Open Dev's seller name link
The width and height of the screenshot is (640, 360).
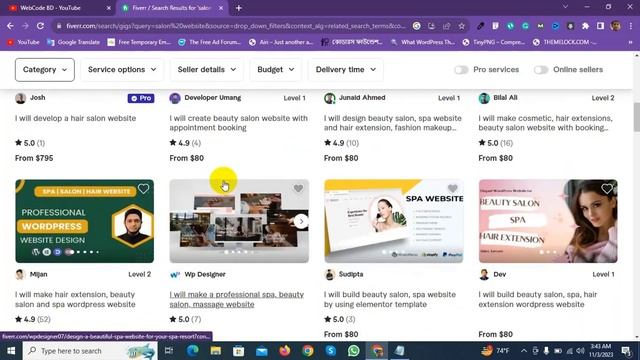pos(500,274)
